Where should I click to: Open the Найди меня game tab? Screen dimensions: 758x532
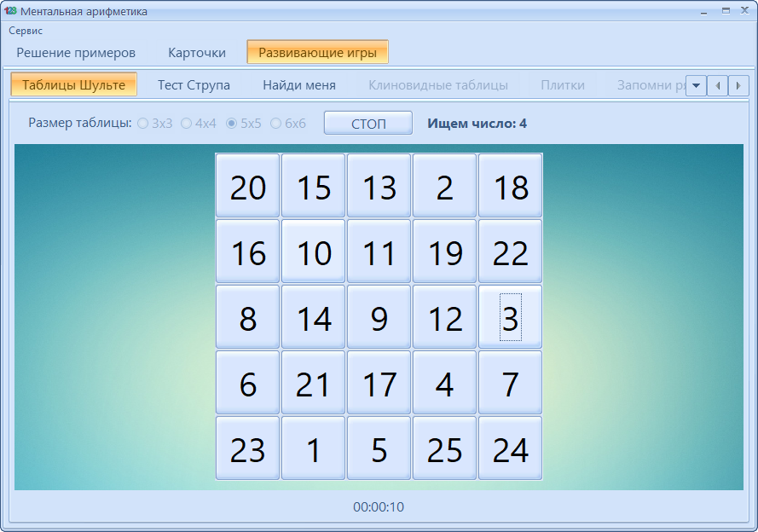pos(298,85)
